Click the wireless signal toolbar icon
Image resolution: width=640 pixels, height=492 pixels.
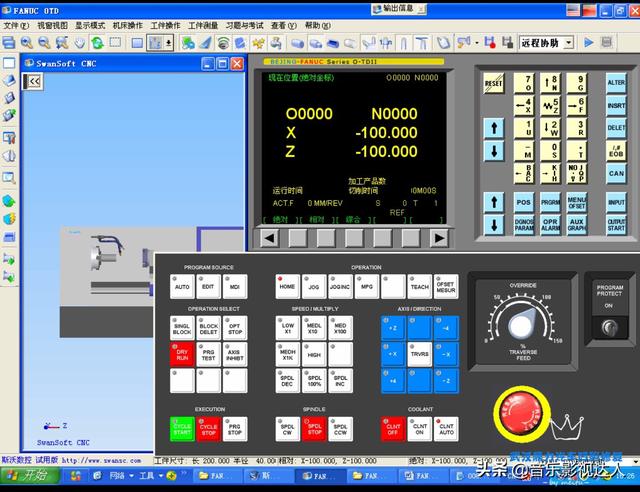point(223,42)
